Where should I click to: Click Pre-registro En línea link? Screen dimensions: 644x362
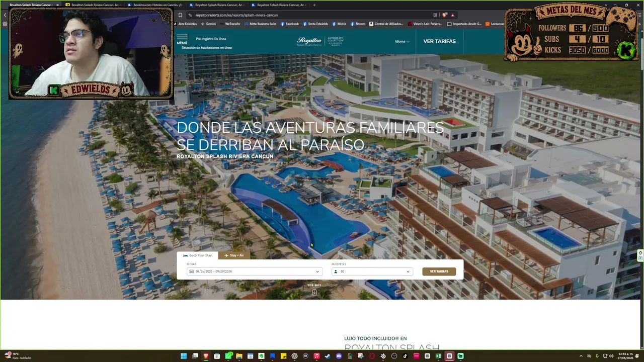(211, 39)
